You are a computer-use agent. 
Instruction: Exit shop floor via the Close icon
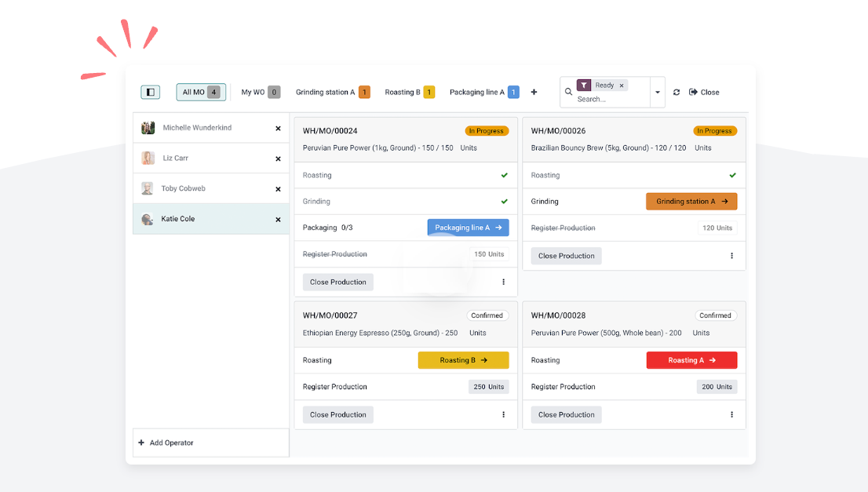click(694, 92)
